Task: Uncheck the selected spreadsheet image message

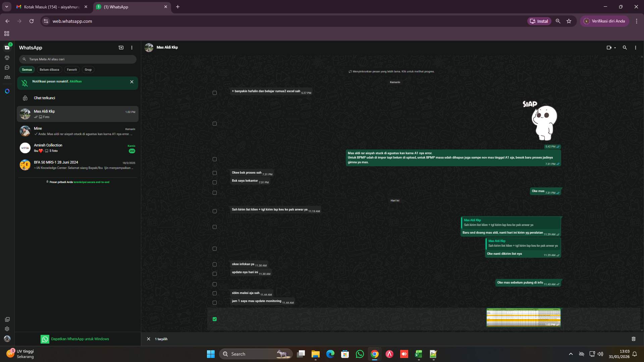Action: [215, 319]
